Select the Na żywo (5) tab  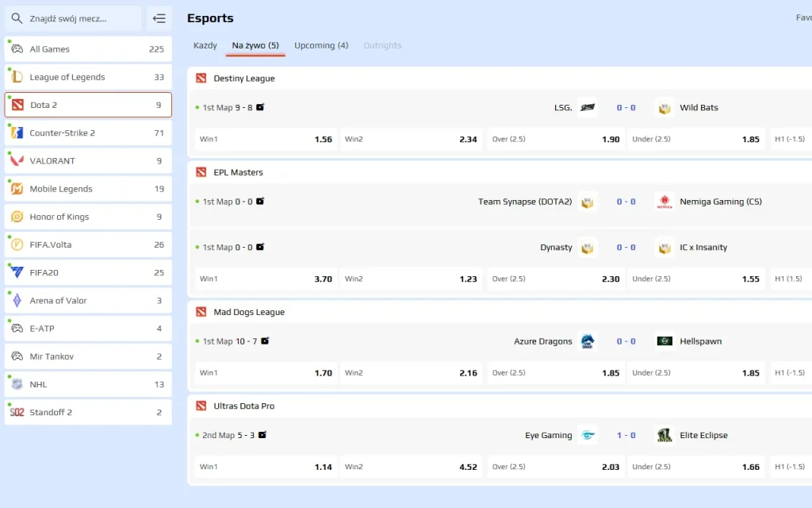point(255,45)
